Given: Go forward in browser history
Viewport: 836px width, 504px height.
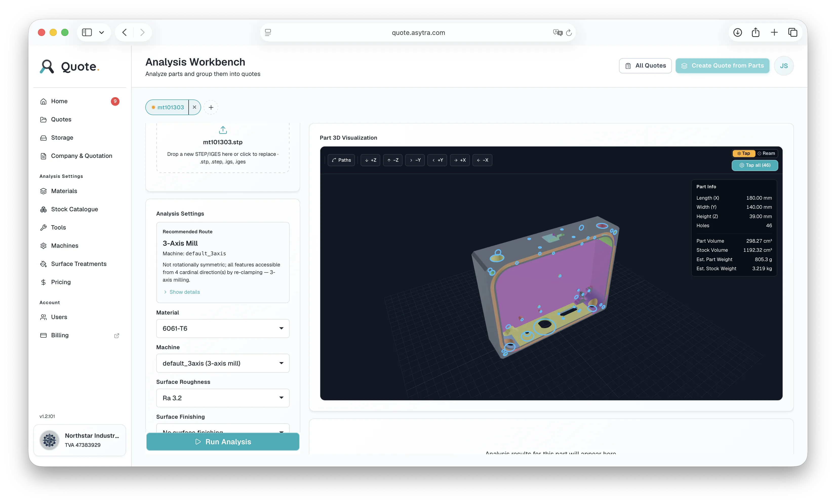Looking at the screenshot, I should 143,32.
